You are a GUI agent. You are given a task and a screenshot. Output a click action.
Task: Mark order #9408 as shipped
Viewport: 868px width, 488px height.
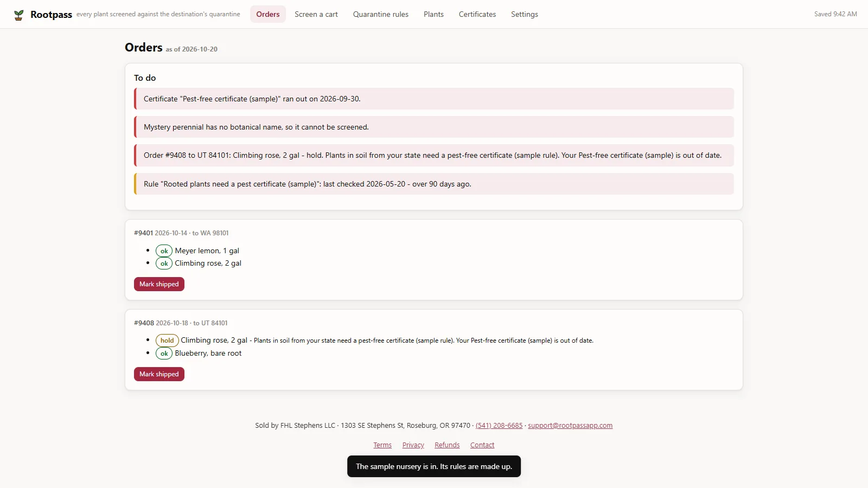pos(159,374)
